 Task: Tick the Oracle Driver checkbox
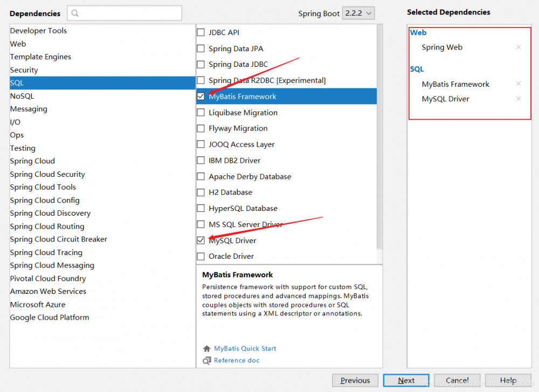tap(201, 256)
